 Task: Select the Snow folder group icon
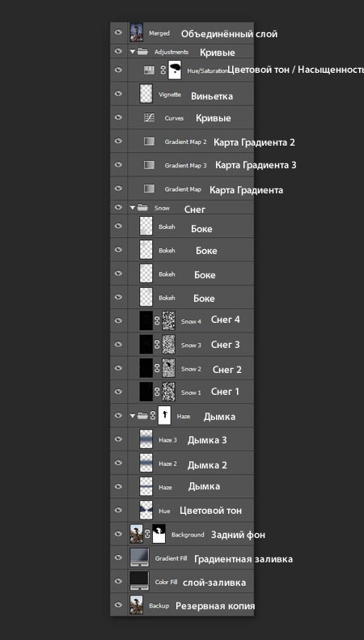coord(142,208)
